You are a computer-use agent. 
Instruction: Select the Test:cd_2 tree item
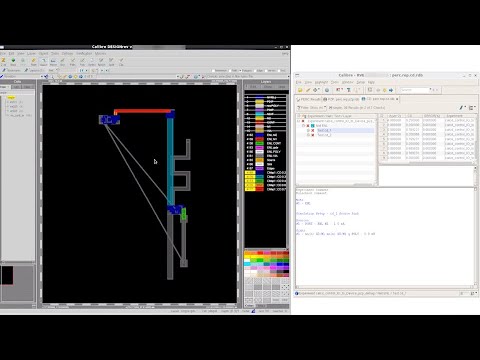click(324, 135)
